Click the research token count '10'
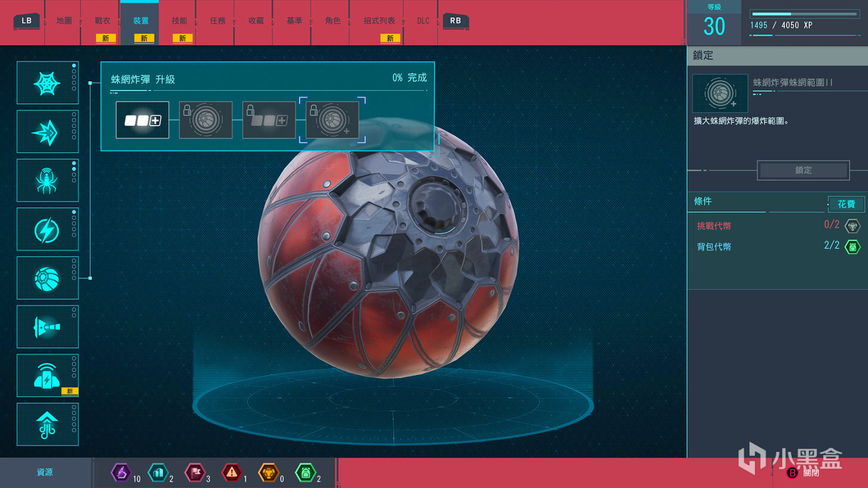 click(x=137, y=479)
